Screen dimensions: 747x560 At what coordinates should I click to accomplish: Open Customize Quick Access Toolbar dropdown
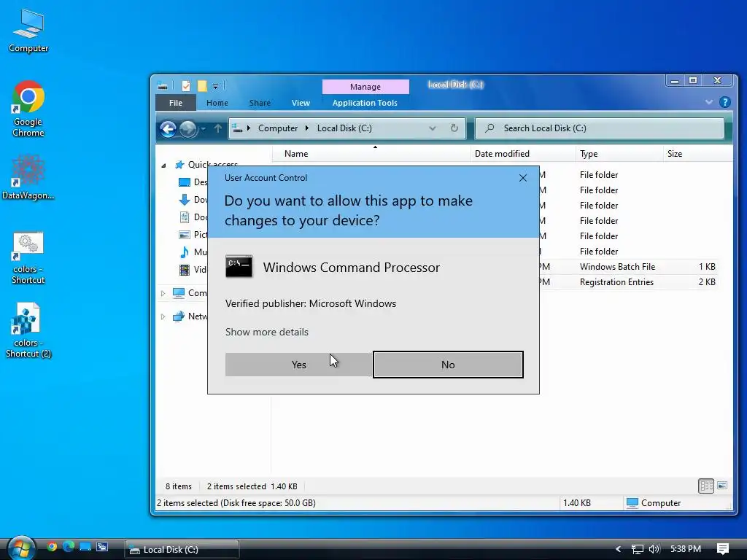pos(215,87)
